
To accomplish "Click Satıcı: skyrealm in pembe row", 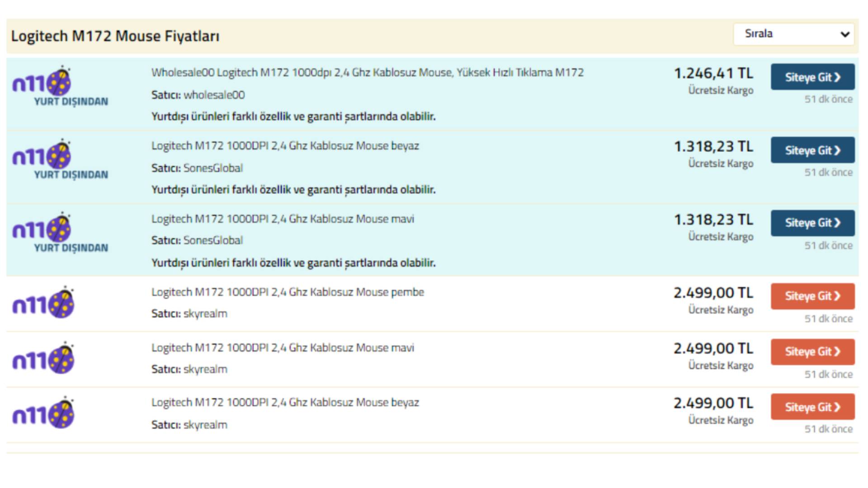I will tap(189, 314).
